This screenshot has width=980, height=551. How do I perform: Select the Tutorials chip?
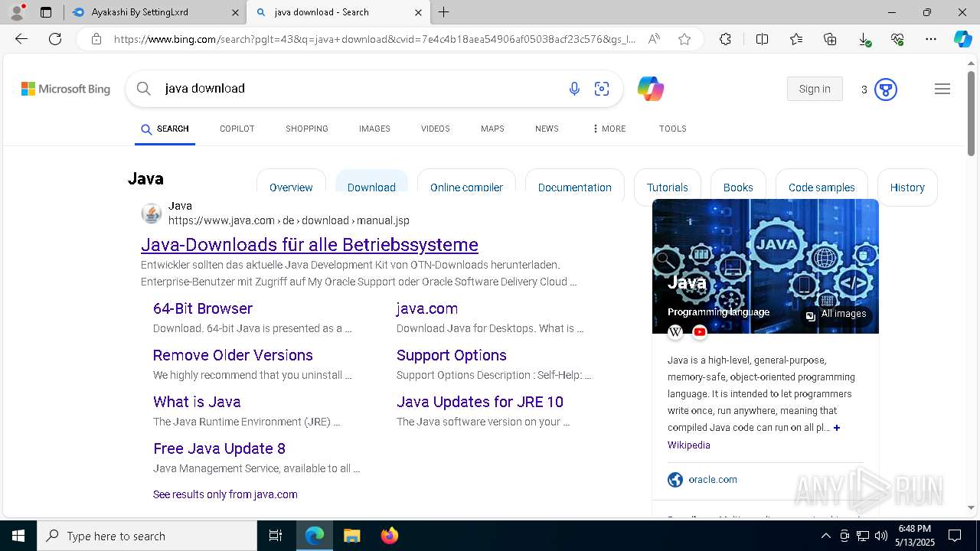tap(668, 187)
